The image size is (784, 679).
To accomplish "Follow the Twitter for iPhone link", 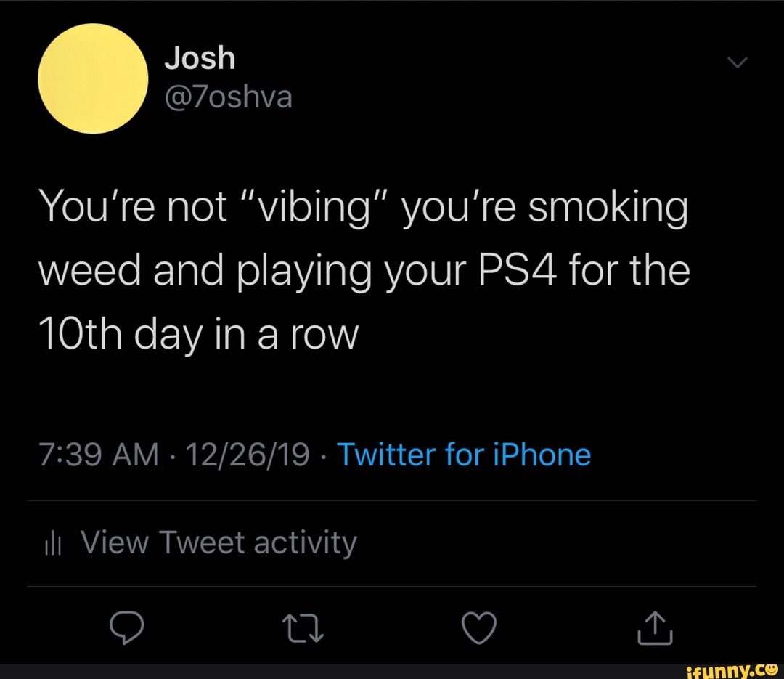I will pos(463,454).
